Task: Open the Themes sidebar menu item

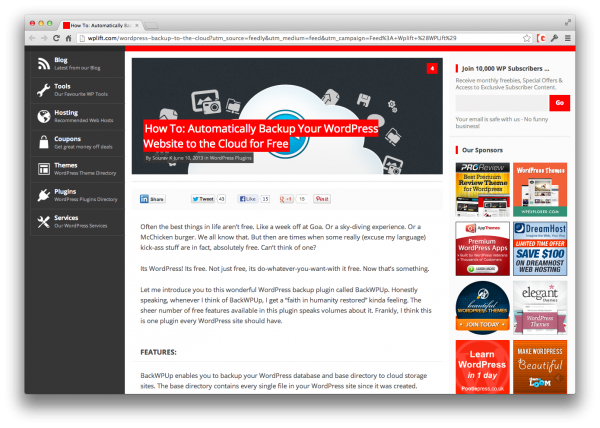Action: tap(77, 169)
